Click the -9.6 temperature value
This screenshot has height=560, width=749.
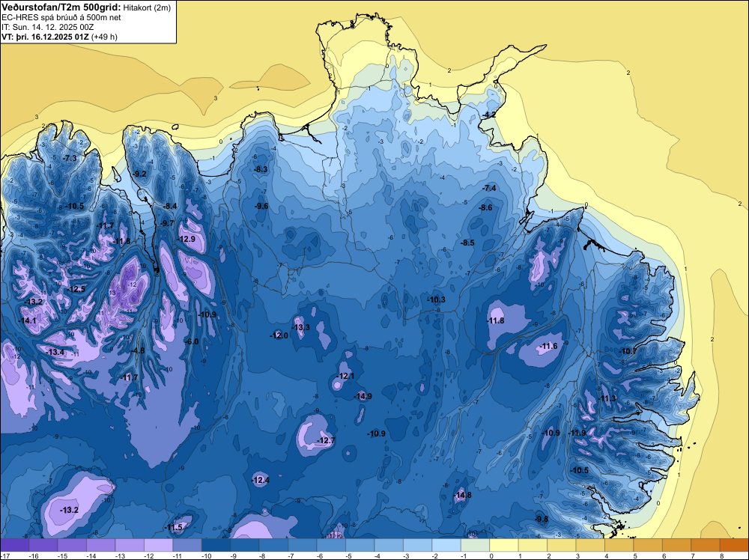(261, 206)
